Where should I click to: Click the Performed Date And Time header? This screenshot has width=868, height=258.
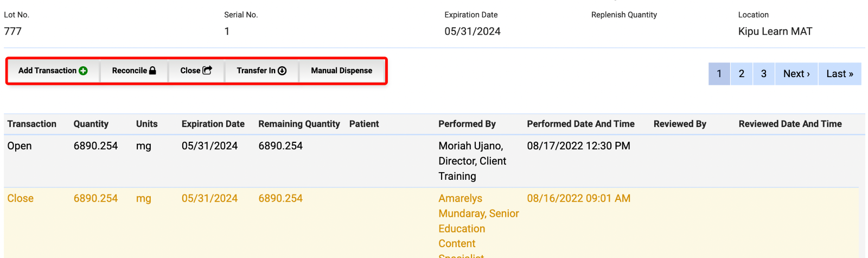tap(580, 124)
